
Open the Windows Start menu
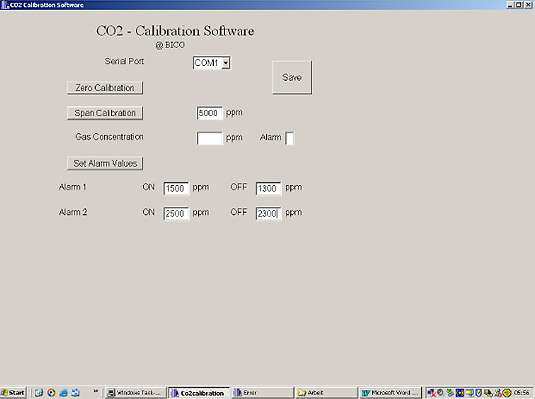[x=13, y=393]
